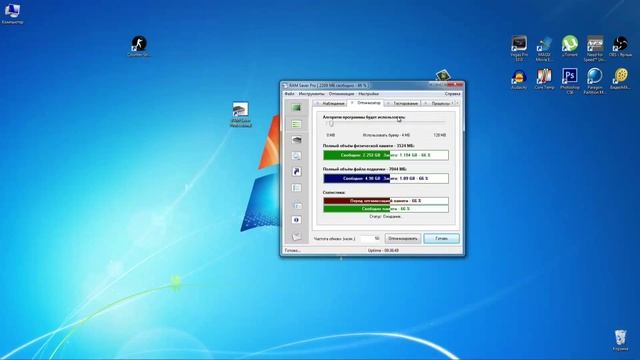Image resolution: width=640 pixels, height=360 pixels.
Task: Click the dark blue page file bar
Action: pos(386,178)
